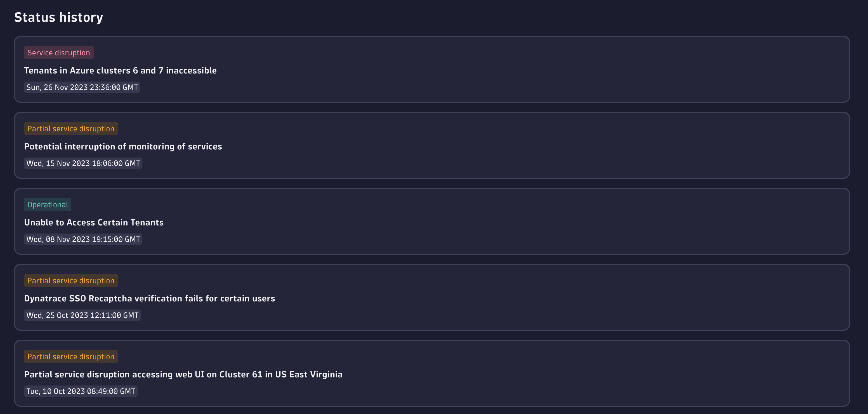Click the Partial service disruption badge above the SSO Recaptcha title
The image size is (868, 414).
click(71, 281)
